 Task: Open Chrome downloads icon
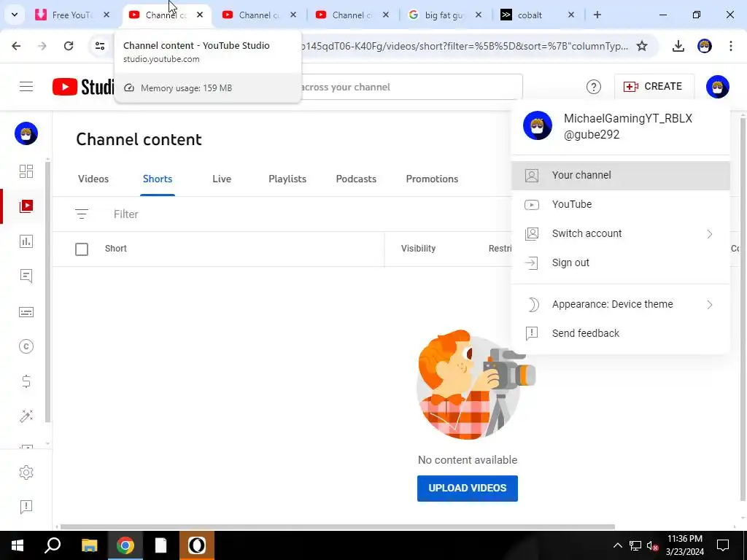[x=678, y=46]
